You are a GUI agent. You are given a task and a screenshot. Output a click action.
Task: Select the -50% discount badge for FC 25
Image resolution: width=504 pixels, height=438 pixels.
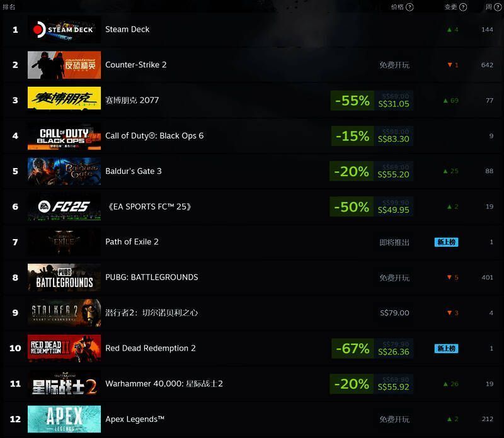coord(352,207)
